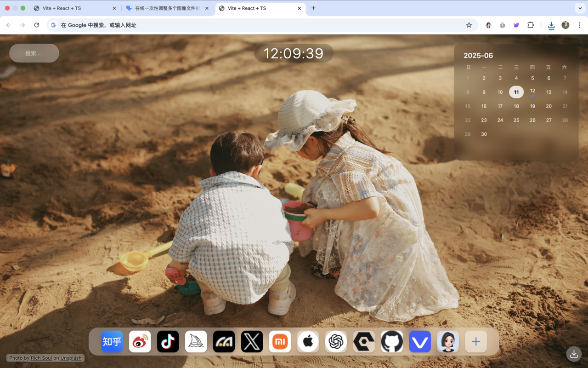Open the Midjourney sailboat shortcut
This screenshot has width=588, height=368.
tap(196, 342)
